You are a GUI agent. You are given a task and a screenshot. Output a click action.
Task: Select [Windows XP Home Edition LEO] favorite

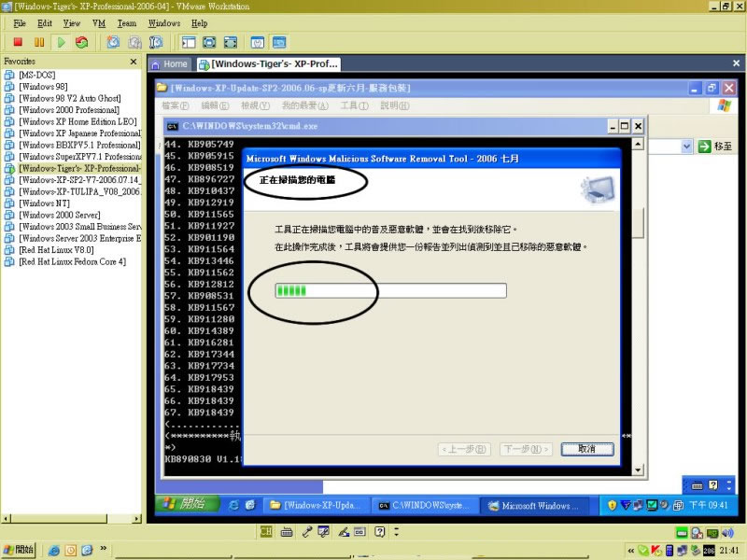tap(78, 121)
